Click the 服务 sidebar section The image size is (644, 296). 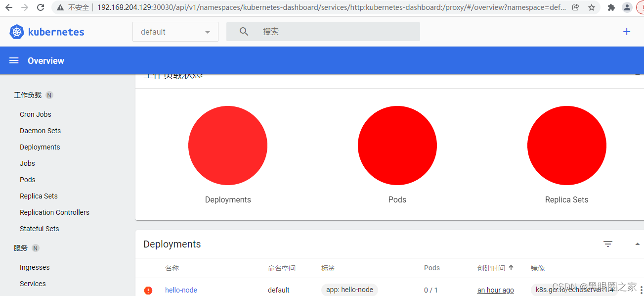(21, 248)
